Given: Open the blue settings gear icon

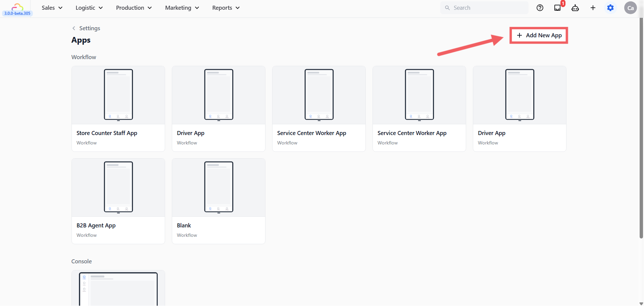Looking at the screenshot, I should pyautogui.click(x=610, y=8).
